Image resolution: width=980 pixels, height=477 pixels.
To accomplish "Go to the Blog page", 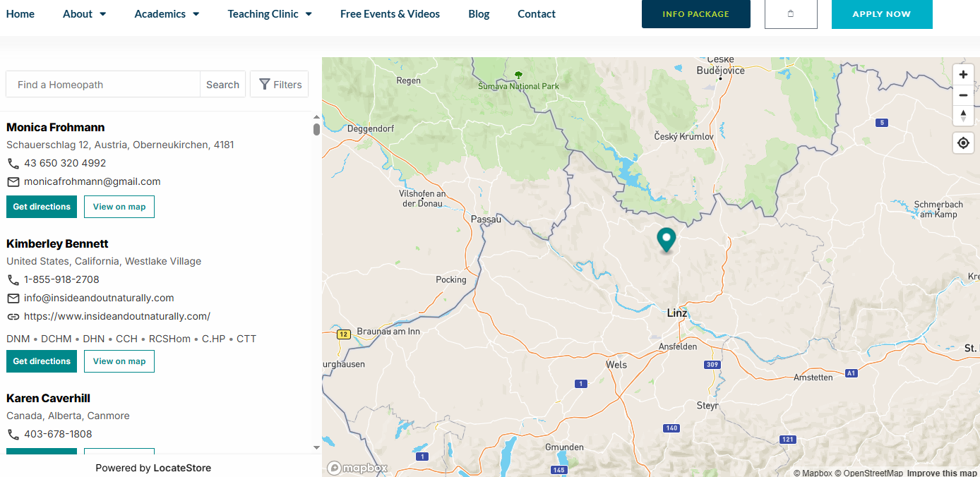I will 479,14.
